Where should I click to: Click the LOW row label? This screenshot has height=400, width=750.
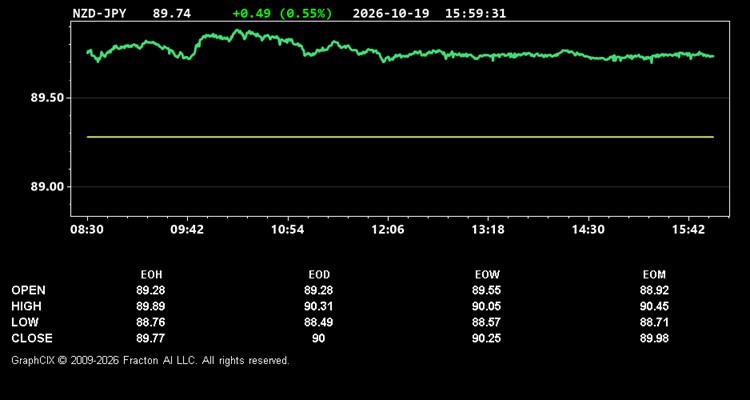pos(25,322)
